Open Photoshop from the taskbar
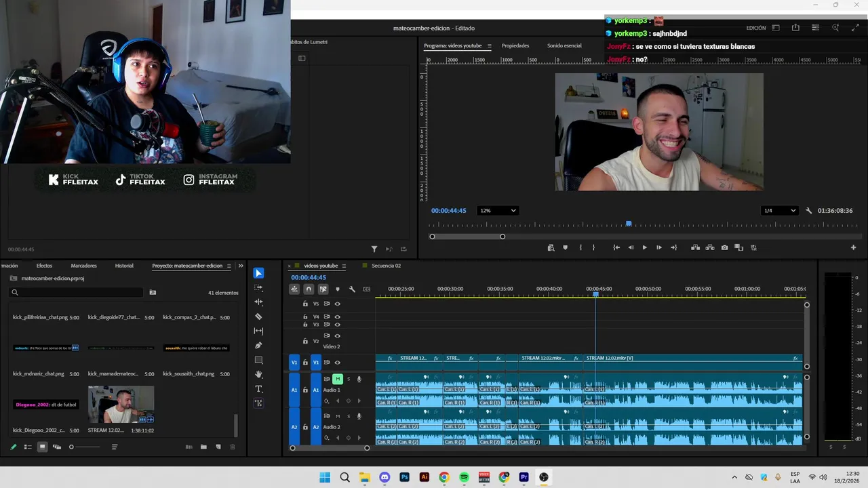This screenshot has height=488, width=868. (x=405, y=477)
